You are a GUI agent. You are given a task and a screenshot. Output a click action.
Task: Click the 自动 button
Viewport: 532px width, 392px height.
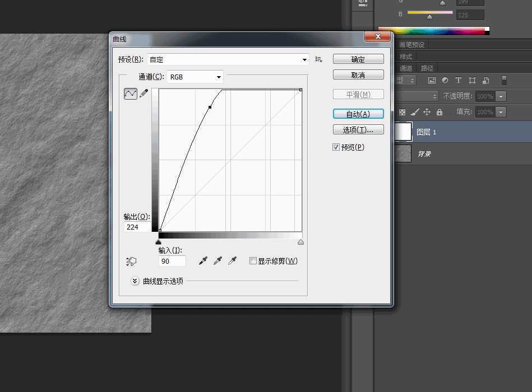click(x=358, y=113)
